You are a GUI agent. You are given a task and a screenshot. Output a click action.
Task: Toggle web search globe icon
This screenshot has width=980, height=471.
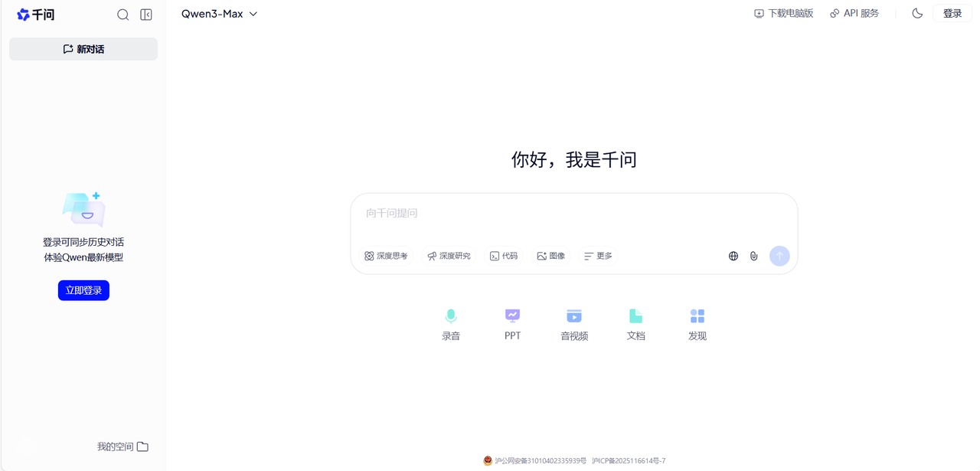tap(733, 256)
